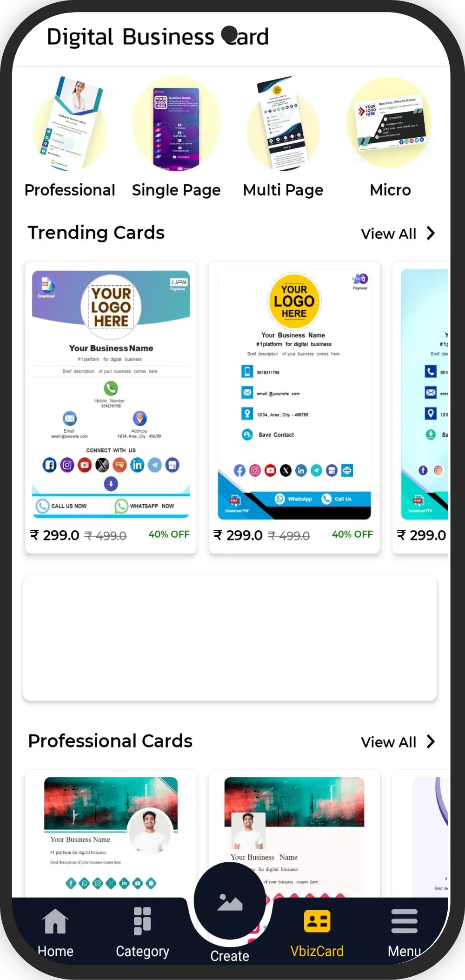The image size is (465, 980).
Task: Open the hamburger Menu icon
Action: coord(405,921)
